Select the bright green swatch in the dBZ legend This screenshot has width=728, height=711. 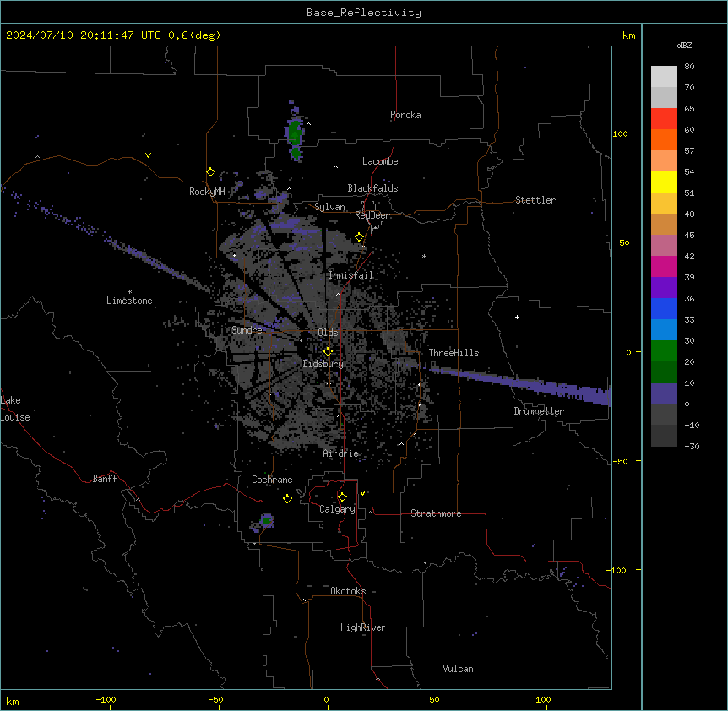664,351
